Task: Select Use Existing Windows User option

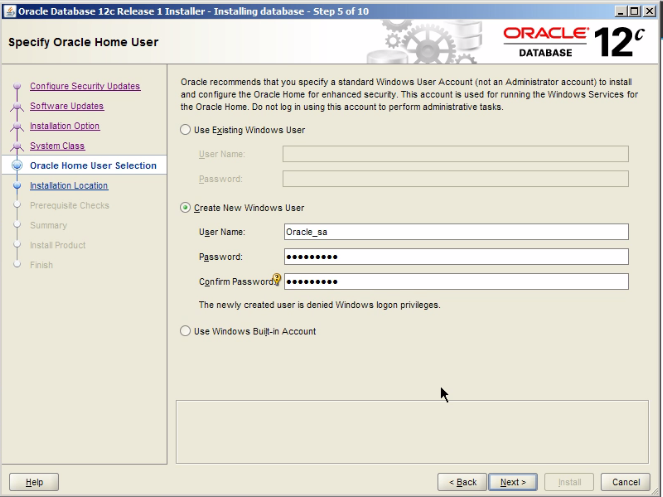Action: [185, 130]
